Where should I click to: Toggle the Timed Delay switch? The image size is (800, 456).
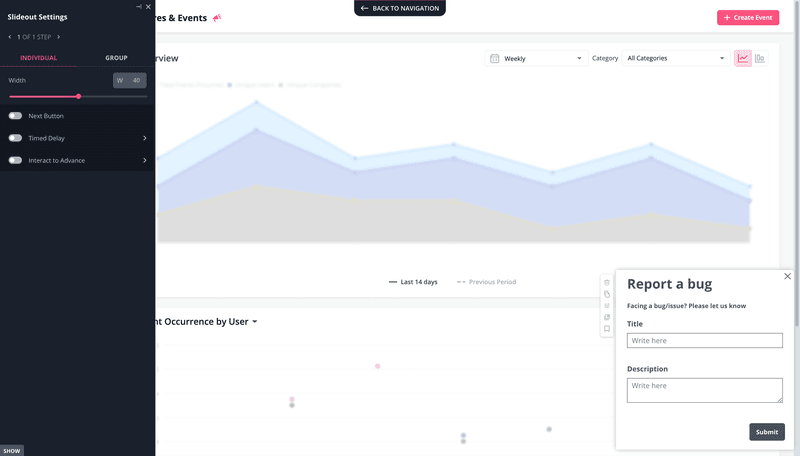[x=15, y=138]
